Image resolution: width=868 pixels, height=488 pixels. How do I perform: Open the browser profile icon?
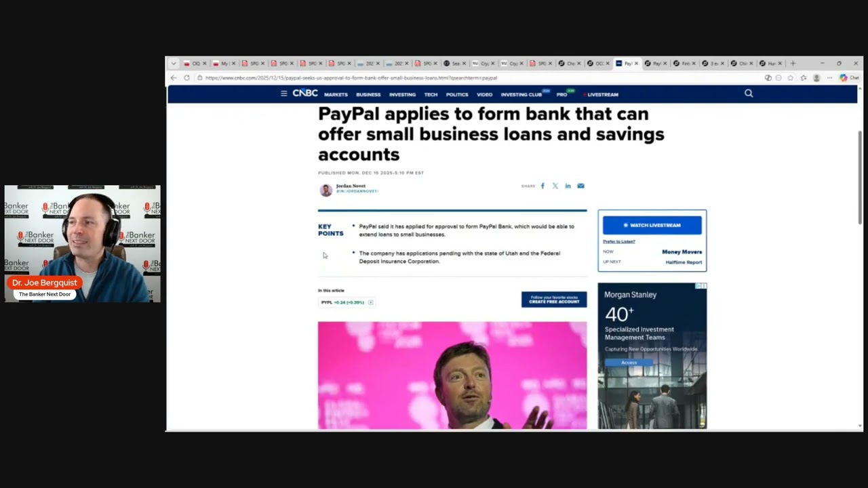(816, 78)
